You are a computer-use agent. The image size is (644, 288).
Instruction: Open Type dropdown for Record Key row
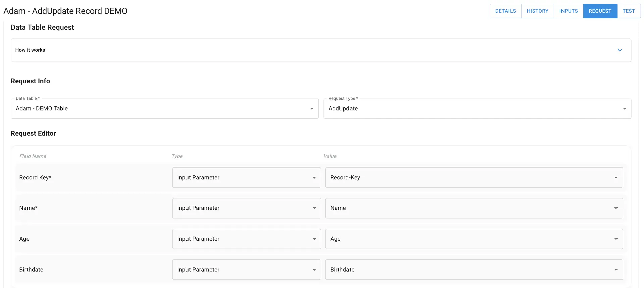coord(247,178)
